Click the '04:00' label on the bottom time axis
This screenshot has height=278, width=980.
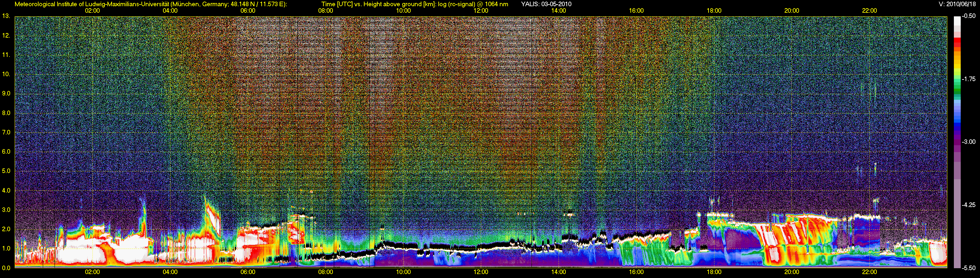point(170,272)
